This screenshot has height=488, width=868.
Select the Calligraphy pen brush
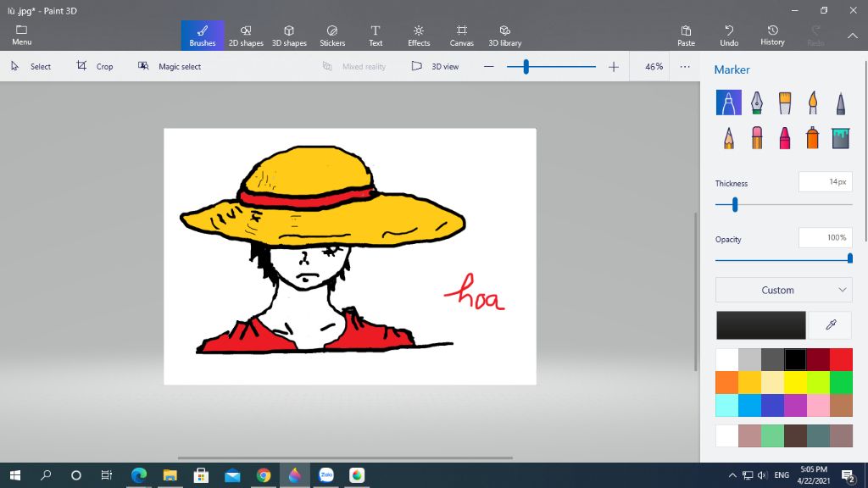click(757, 103)
